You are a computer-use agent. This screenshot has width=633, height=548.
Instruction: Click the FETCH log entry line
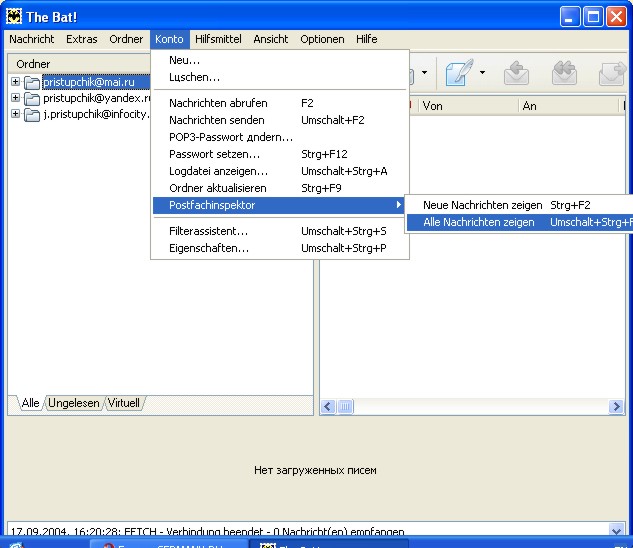point(208,531)
